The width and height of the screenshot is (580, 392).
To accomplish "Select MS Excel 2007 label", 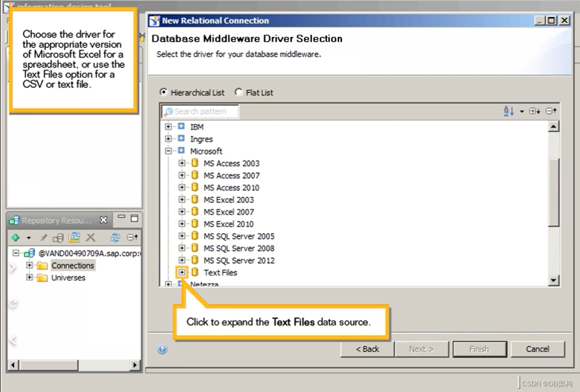I will 229,212.
